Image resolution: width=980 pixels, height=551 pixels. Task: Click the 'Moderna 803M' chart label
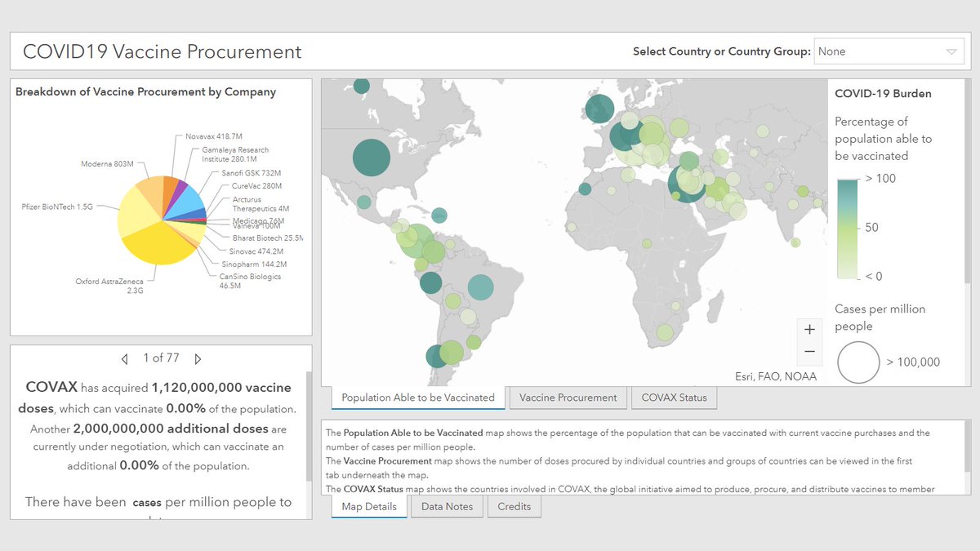[107, 164]
